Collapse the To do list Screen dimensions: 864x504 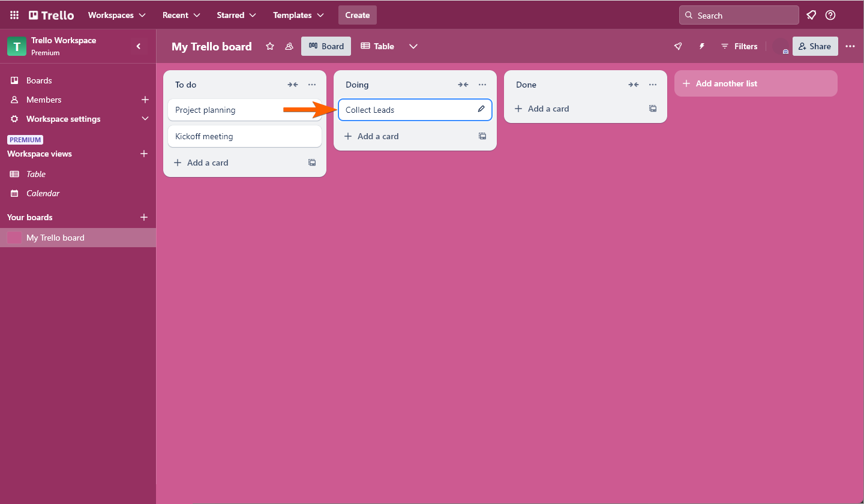pos(293,85)
